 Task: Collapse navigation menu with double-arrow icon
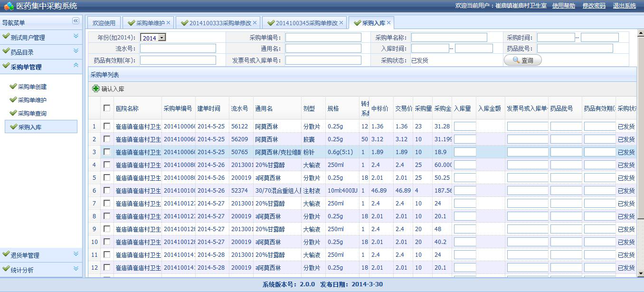tap(76, 21)
